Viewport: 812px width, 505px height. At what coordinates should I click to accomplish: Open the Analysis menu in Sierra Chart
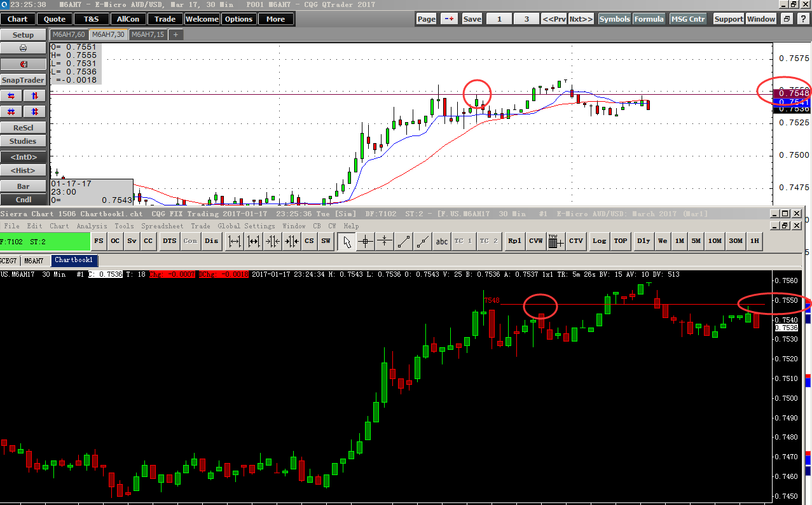tap(92, 226)
